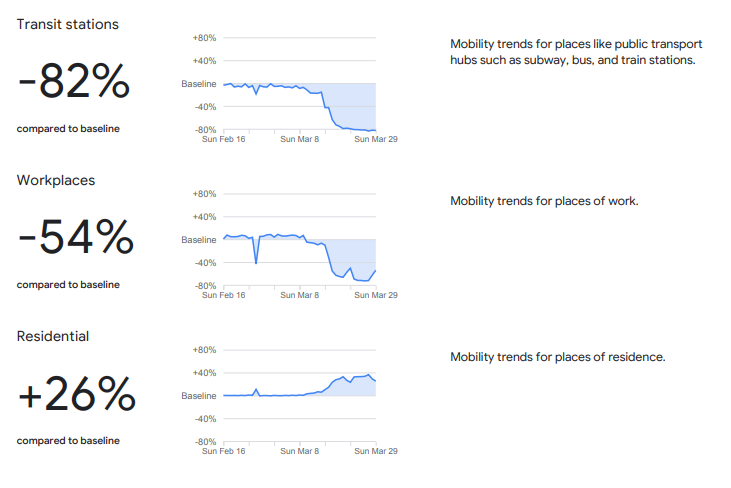Click the places of residence description
Image resolution: width=731 pixels, height=488 pixels.
pyautogui.click(x=558, y=357)
